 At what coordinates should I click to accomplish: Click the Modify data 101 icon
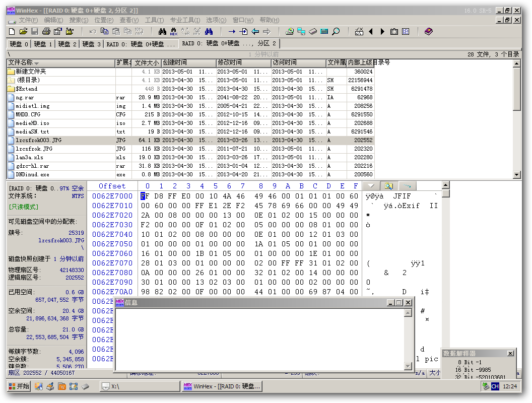[x=139, y=32]
